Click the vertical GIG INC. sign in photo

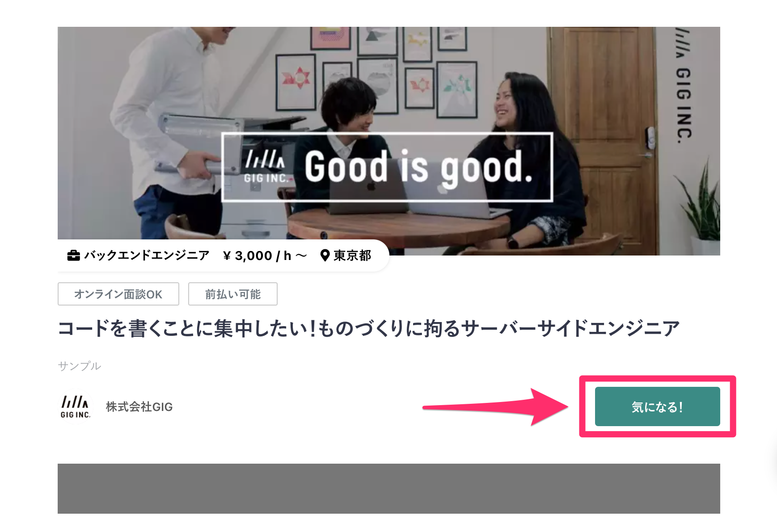[683, 86]
